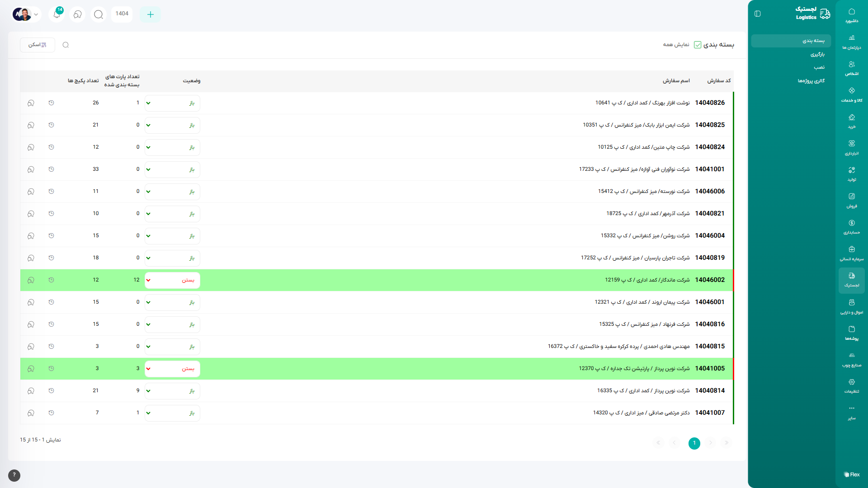Open the help question mark button
Image resolution: width=868 pixels, height=488 pixels.
[14, 475]
